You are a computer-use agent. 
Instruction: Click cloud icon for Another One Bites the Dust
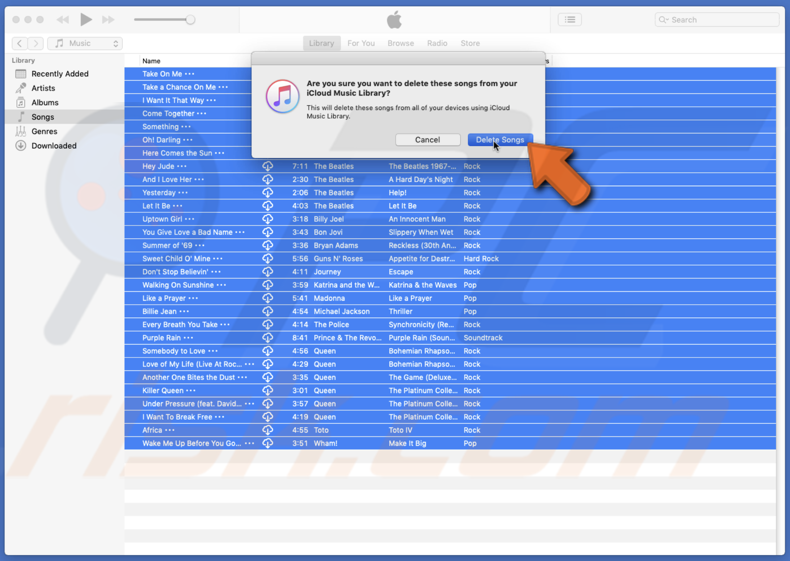coord(268,377)
